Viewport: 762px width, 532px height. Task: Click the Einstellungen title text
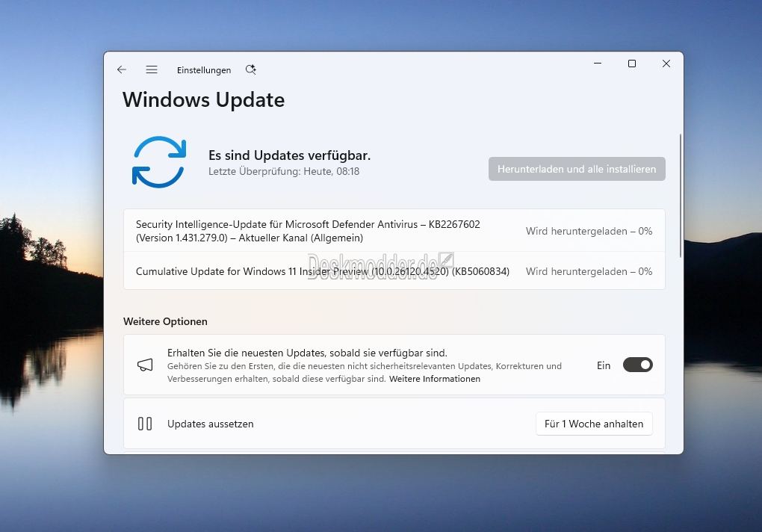(x=204, y=70)
